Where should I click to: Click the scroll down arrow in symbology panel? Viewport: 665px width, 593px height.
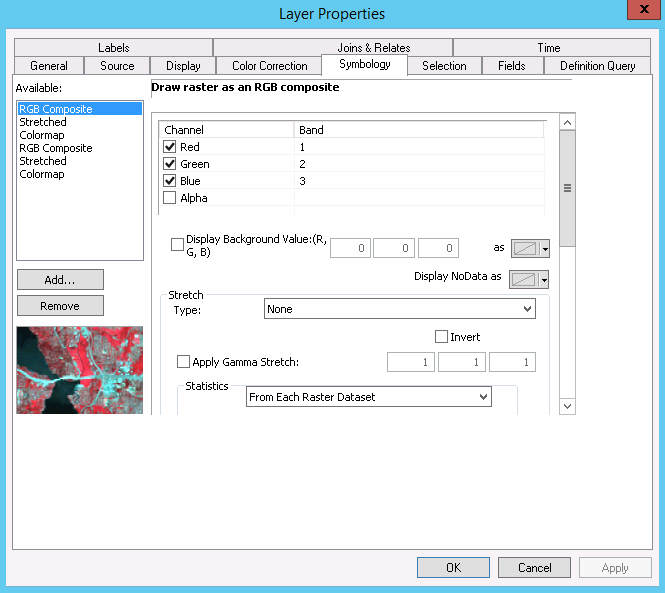[x=567, y=406]
